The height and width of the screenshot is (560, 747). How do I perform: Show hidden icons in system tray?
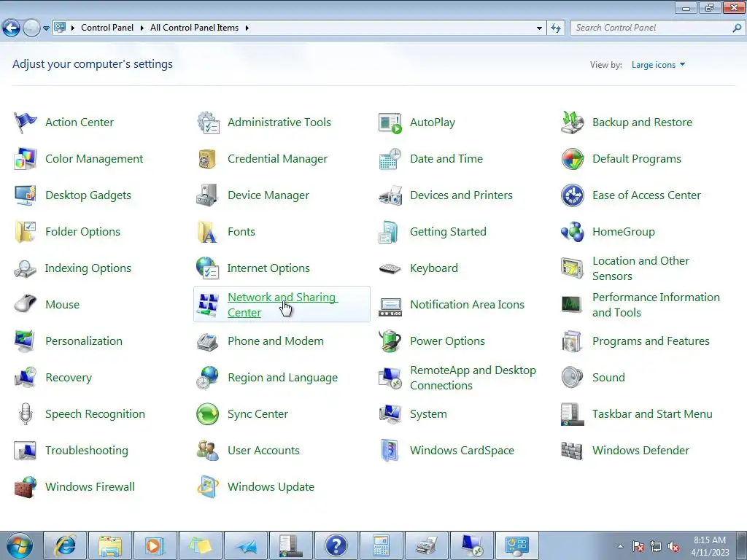tap(620, 546)
